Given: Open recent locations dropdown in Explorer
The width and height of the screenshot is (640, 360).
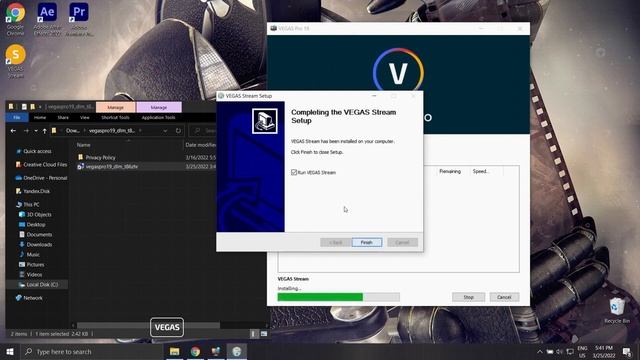Looking at the screenshot, I should [x=36, y=131].
